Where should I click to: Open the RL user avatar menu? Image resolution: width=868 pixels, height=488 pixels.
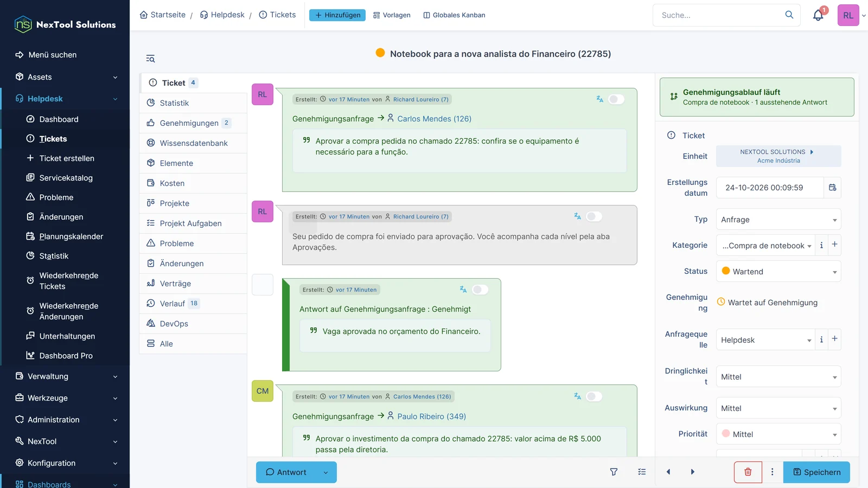tap(848, 15)
